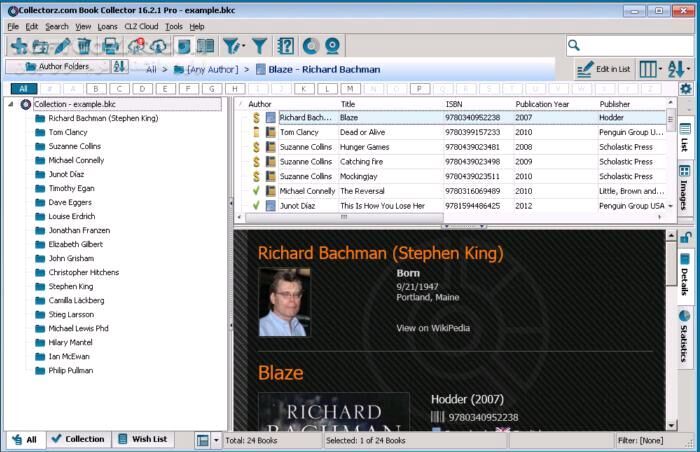The height and width of the screenshot is (452, 700).
Task: Click the question mark help icon
Action: (285, 46)
